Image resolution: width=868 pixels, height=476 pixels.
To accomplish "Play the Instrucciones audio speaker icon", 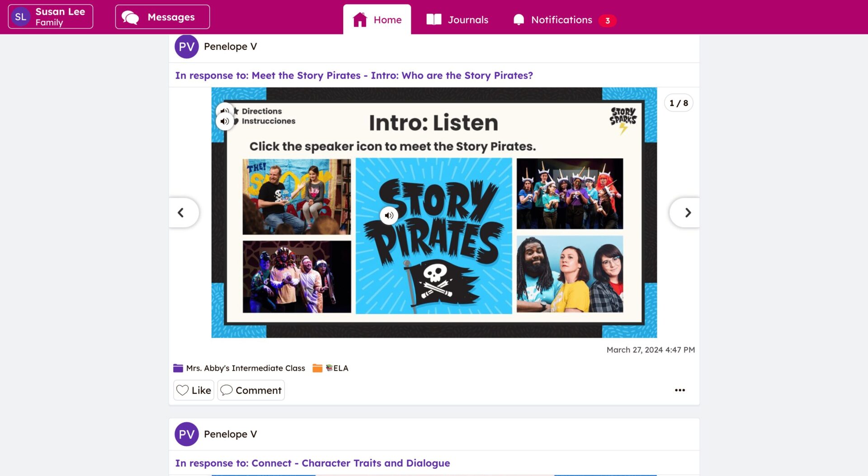I will [225, 121].
